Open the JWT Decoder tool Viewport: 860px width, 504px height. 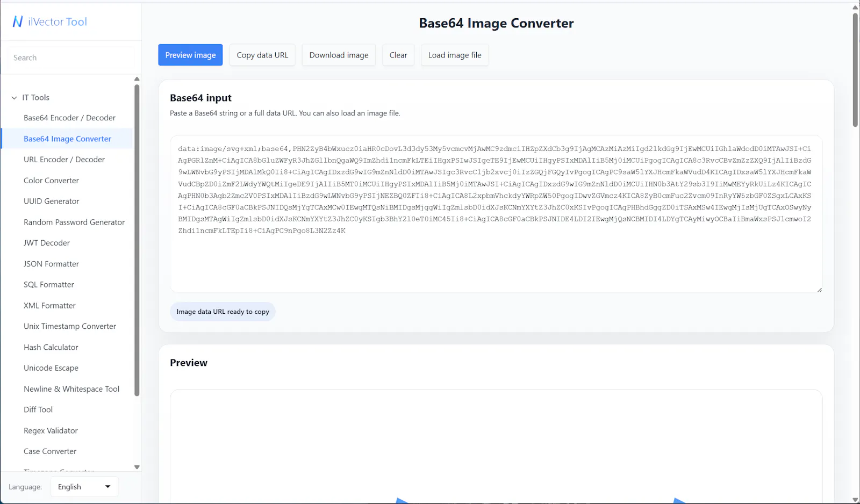[47, 243]
